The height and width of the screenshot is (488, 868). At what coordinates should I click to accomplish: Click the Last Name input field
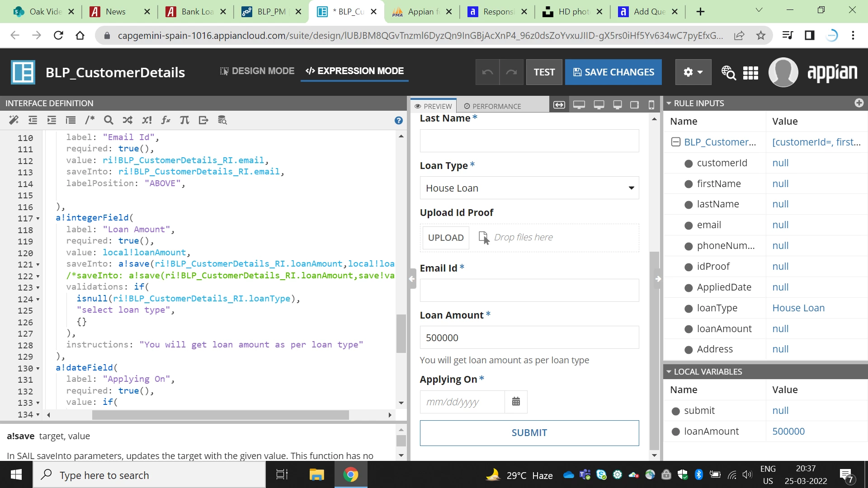point(529,141)
